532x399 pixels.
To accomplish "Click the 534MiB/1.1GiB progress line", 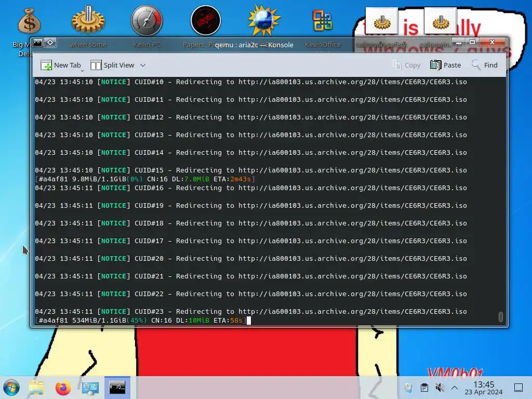I will click(x=141, y=320).
